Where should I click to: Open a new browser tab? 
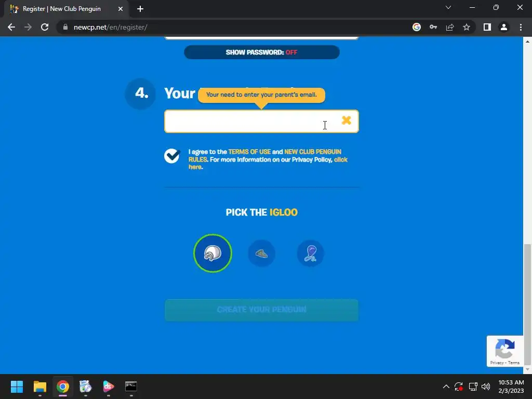tap(140, 9)
